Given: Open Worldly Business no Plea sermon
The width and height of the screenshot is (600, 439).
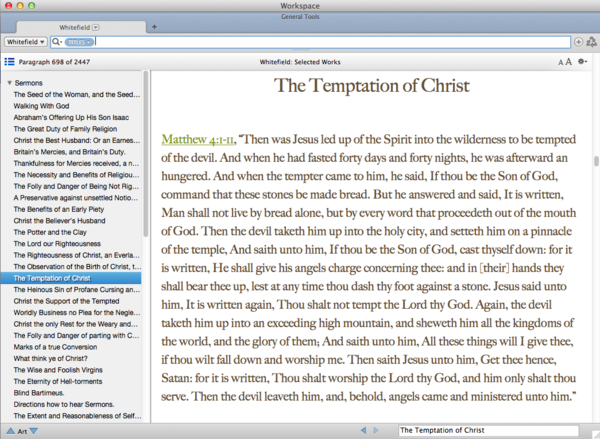Looking at the screenshot, I should tap(77, 313).
